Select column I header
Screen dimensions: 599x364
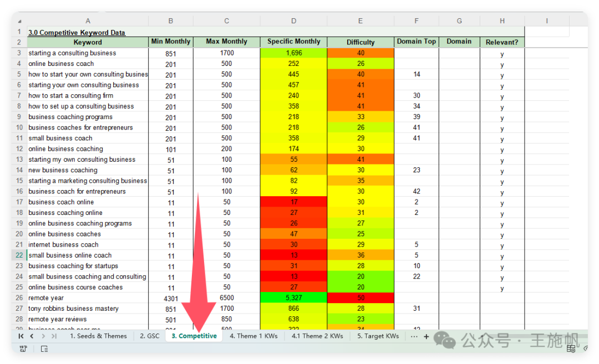tap(547, 21)
